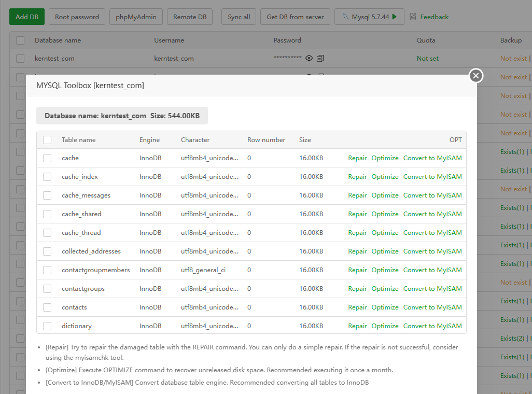Click Add DB button

[27, 17]
